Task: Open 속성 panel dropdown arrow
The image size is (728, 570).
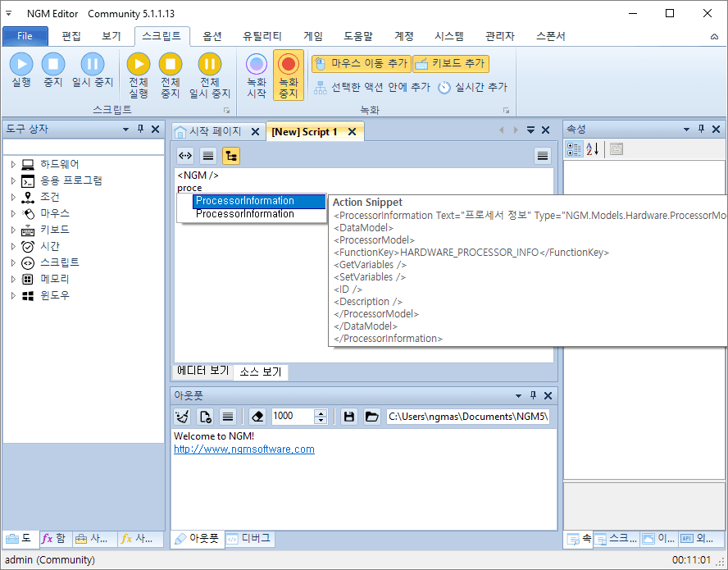Action: tap(687, 129)
